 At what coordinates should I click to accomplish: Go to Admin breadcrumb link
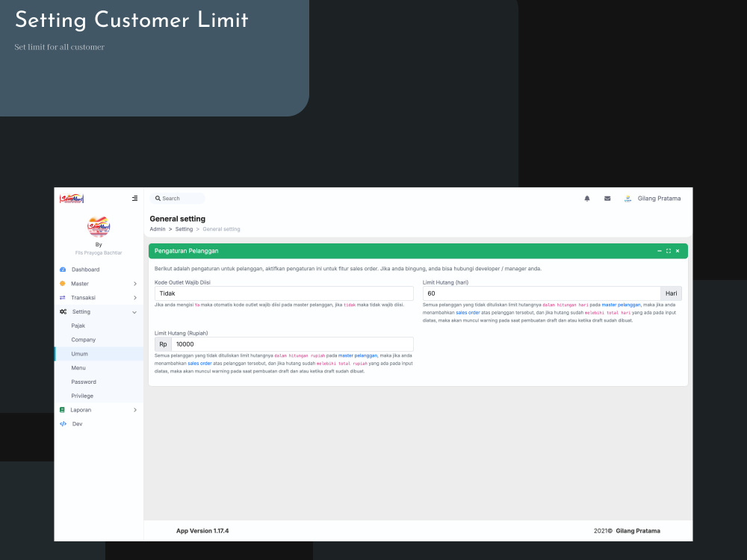pos(157,229)
